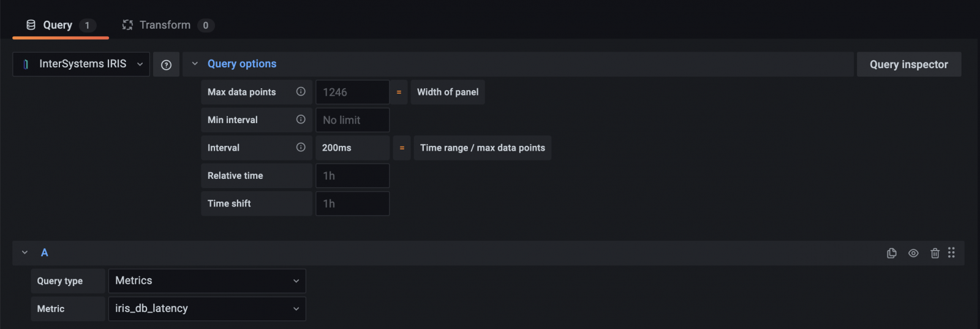Open the Metric iris_db_latency dropdown

(x=207, y=309)
